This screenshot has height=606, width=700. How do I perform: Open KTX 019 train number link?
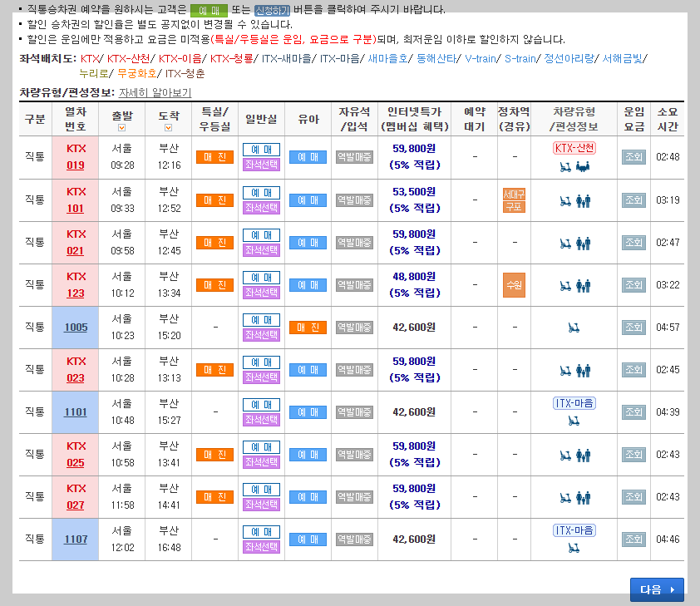click(76, 165)
